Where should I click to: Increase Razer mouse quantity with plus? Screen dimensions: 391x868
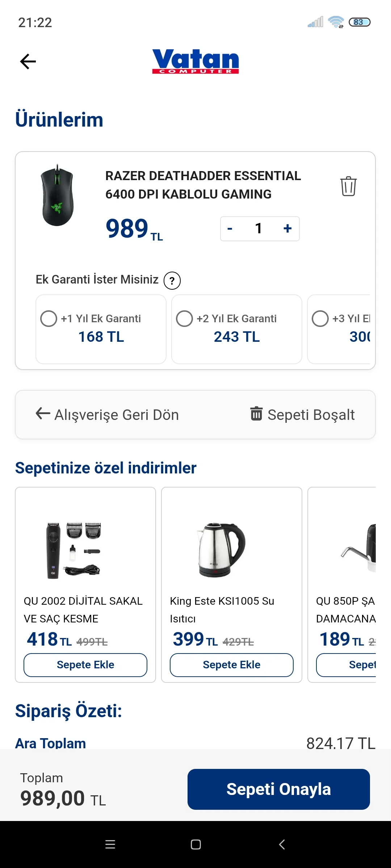288,229
